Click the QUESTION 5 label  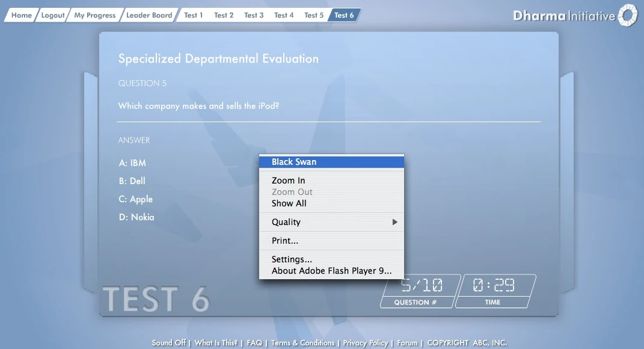(x=143, y=84)
